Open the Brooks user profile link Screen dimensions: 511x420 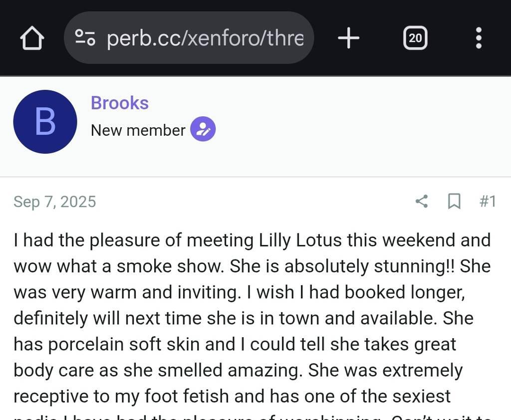pyautogui.click(x=120, y=103)
